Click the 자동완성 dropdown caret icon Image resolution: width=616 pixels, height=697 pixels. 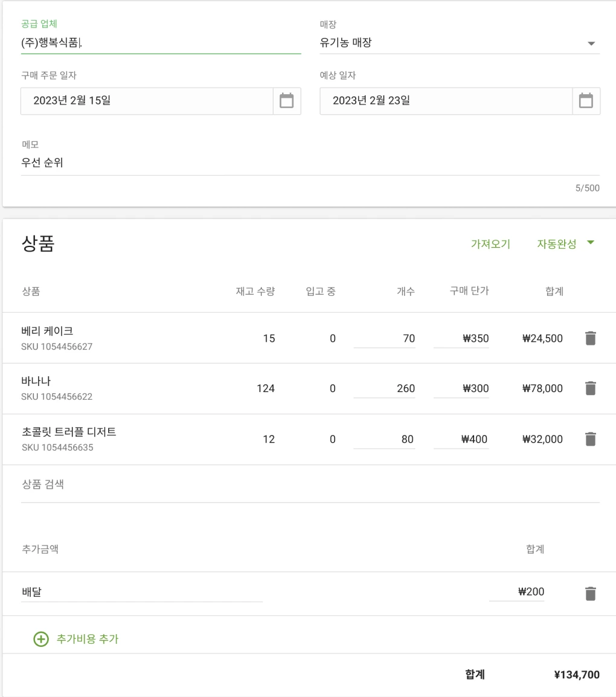point(591,243)
